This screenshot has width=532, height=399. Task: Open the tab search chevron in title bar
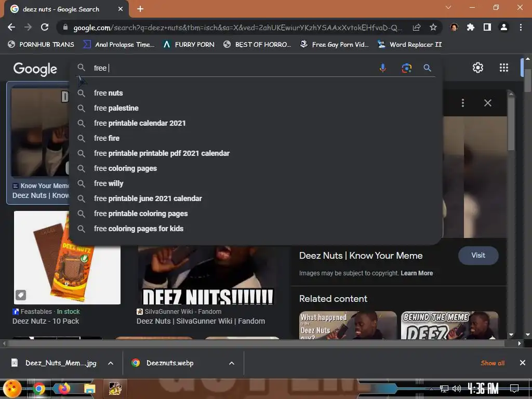448,7
